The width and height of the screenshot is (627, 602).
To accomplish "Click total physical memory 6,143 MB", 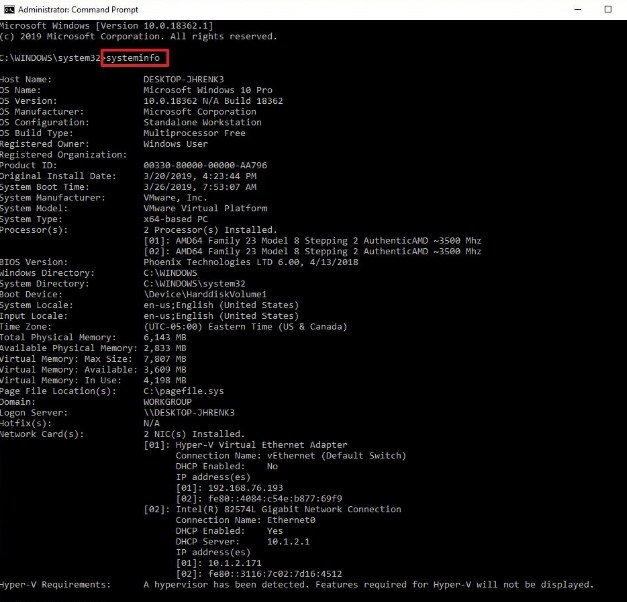I will pyautogui.click(x=165, y=338).
